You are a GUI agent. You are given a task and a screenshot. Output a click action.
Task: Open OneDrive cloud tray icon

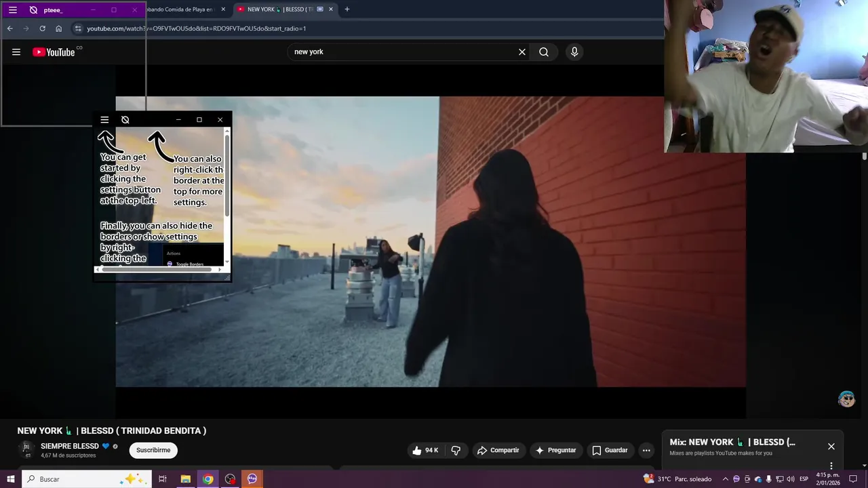(758, 479)
